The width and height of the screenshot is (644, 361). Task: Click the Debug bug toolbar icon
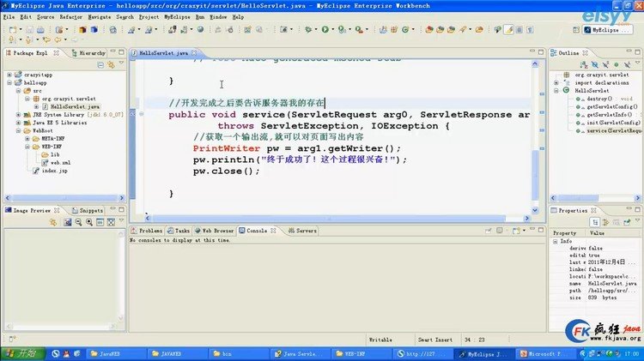[308, 29]
